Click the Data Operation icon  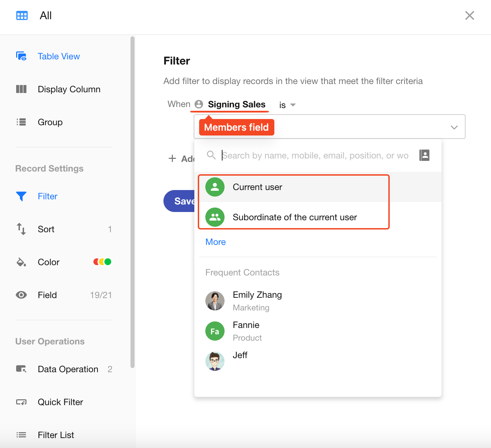[21, 369]
